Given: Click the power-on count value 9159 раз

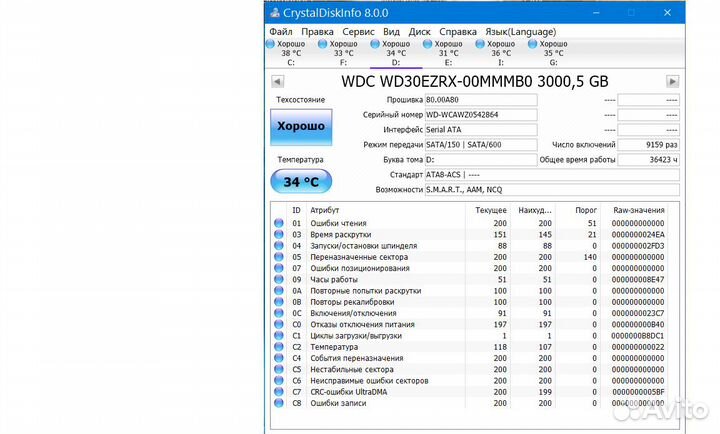Looking at the screenshot, I should pyautogui.click(x=648, y=145).
